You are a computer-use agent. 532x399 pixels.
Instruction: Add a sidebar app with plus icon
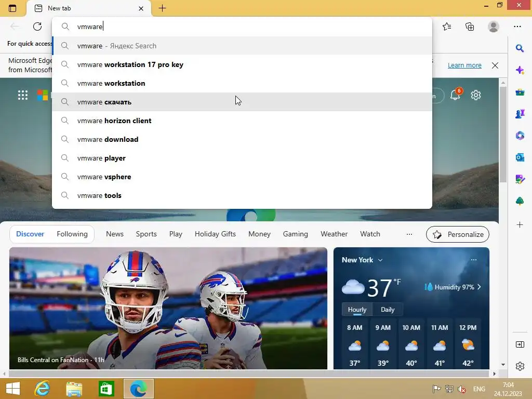[520, 224]
